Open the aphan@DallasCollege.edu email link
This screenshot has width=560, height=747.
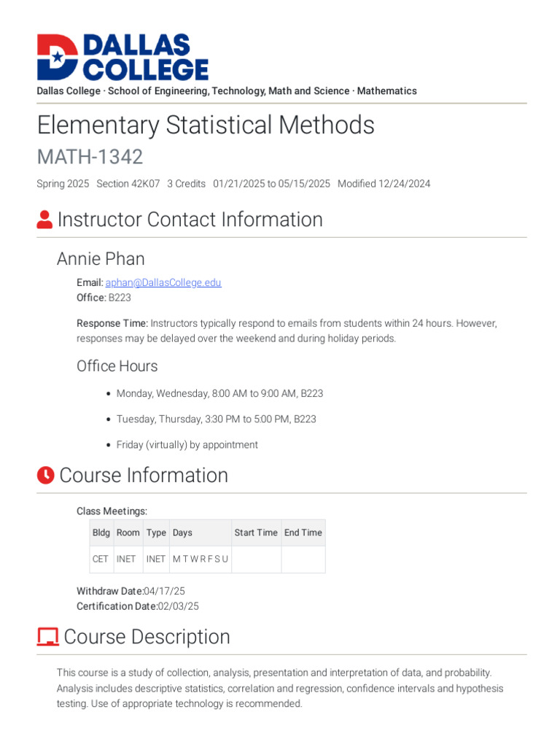(163, 282)
